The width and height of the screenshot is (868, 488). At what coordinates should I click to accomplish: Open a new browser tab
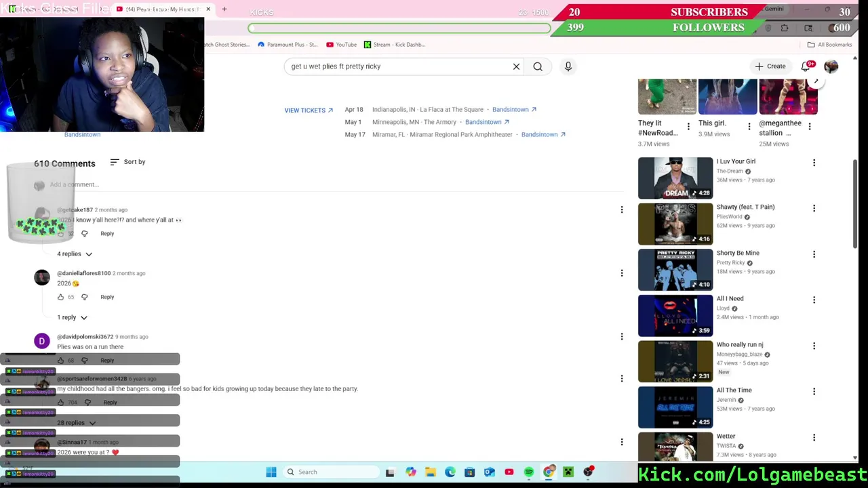[224, 9]
